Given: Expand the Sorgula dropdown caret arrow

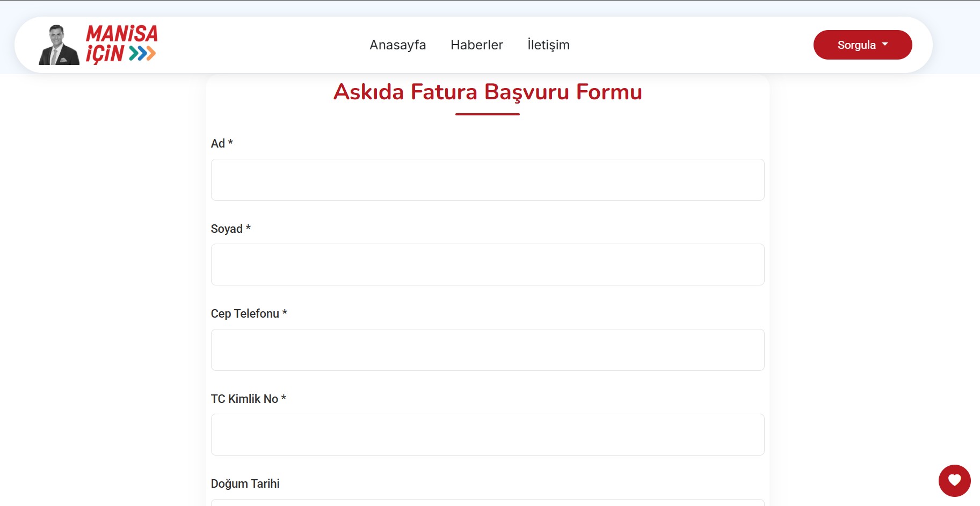Looking at the screenshot, I should point(885,45).
